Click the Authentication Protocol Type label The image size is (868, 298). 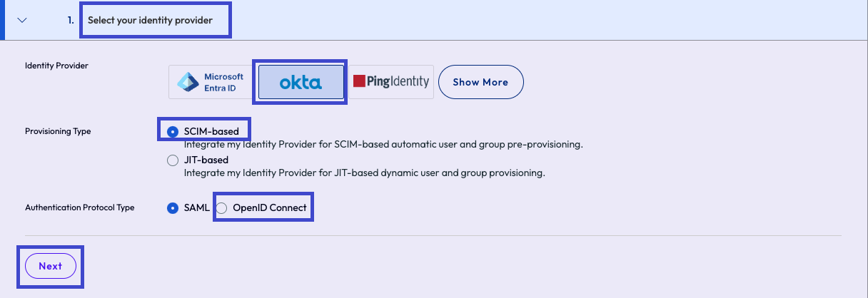pos(80,208)
